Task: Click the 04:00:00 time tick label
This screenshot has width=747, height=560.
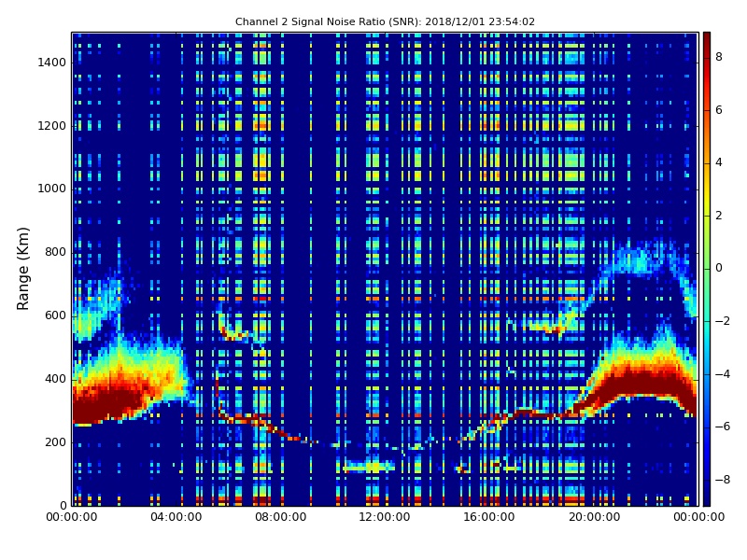Action: (x=176, y=517)
